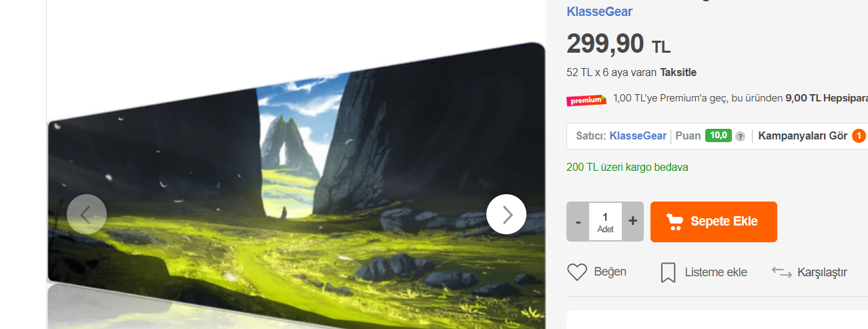Screen dimensions: 868x329
Task: Open the Taksitle installment options
Action: [678, 72]
